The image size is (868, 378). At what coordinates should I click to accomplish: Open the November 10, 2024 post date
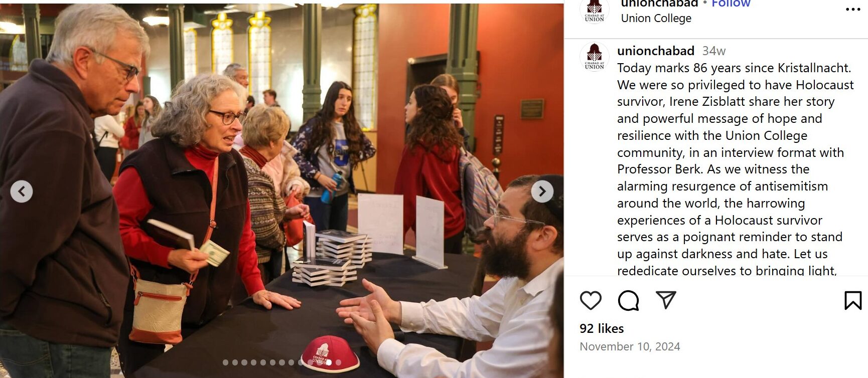tap(630, 346)
